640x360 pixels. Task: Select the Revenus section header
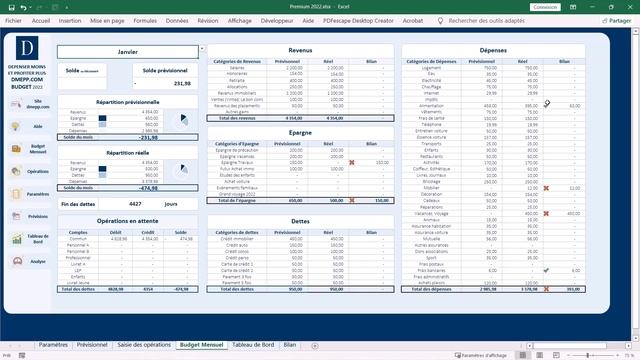pos(300,50)
